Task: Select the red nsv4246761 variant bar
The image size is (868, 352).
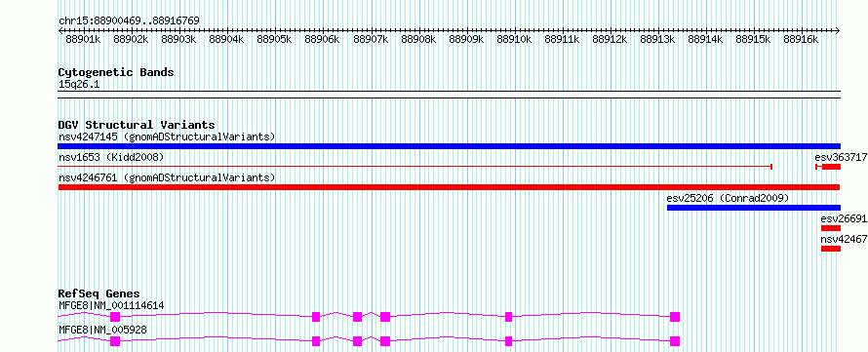Action: coord(449,187)
